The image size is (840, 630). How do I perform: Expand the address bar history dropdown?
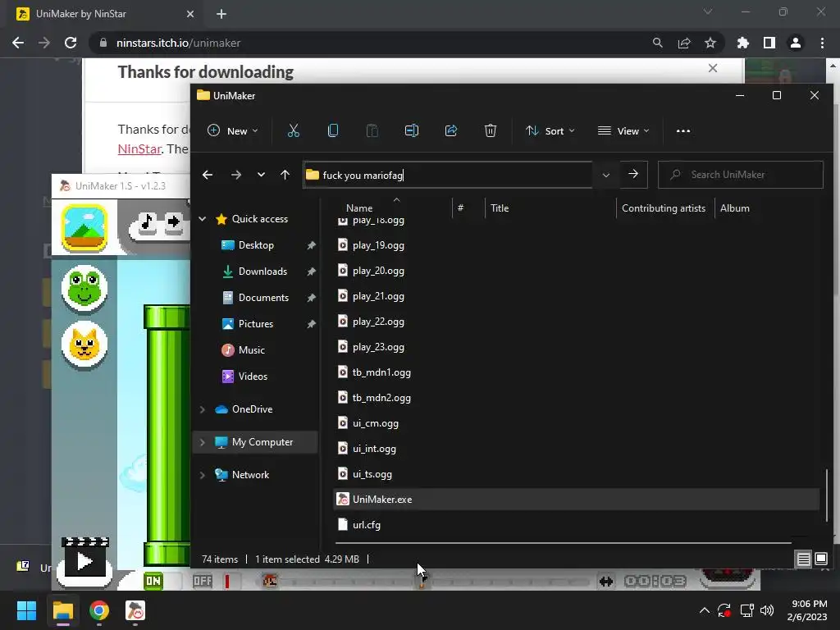pos(606,175)
